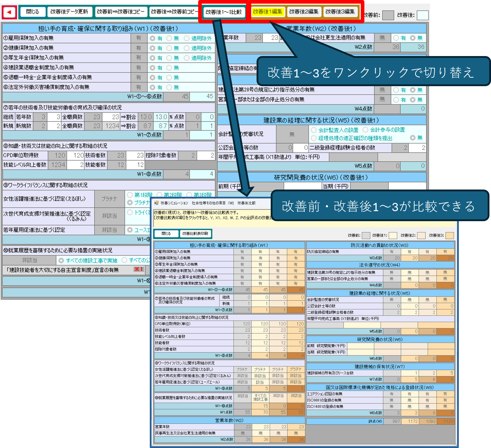Click the 改善後1 swatch in comparison window

pos(393,235)
